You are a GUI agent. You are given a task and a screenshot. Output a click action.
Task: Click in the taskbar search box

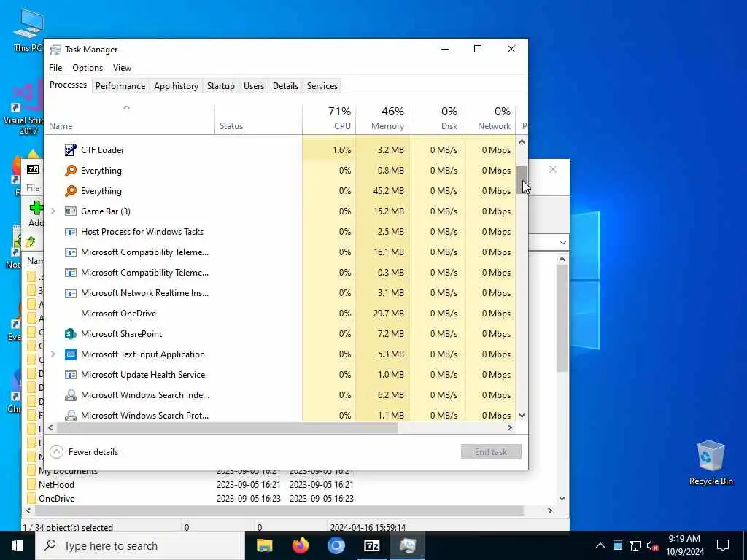point(139,545)
